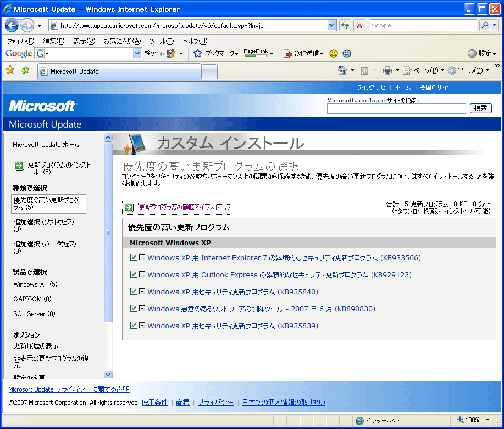Stop loading with the red X icon
This screenshot has width=504, height=429.
pos(359,25)
